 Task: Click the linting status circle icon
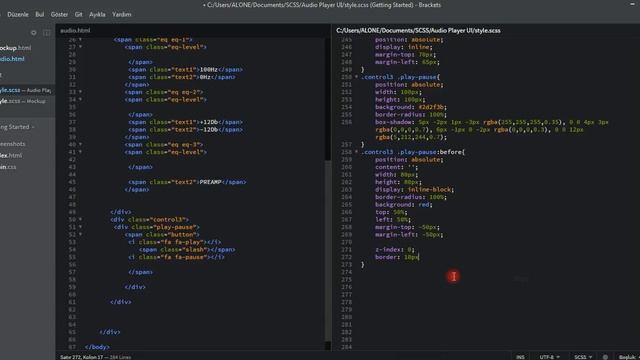click(x=605, y=357)
